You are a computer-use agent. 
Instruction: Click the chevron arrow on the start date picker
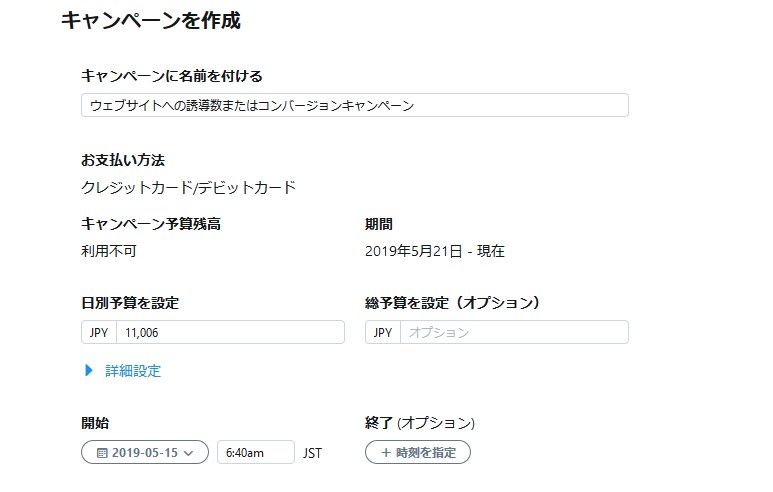click(190, 453)
